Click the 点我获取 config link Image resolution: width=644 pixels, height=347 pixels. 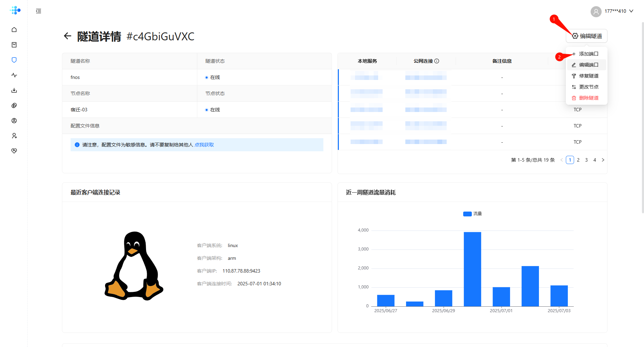[x=204, y=145]
